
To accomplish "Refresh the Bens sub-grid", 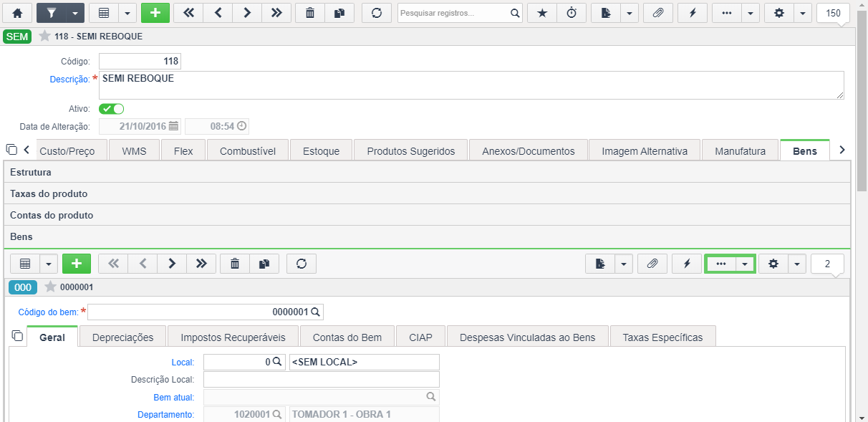I will tap(302, 264).
